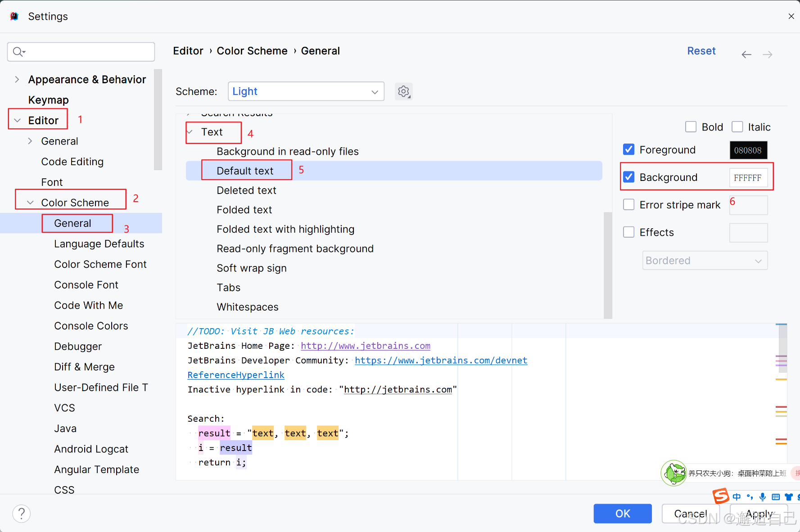
Task: Click the Apply button
Action: 759,514
